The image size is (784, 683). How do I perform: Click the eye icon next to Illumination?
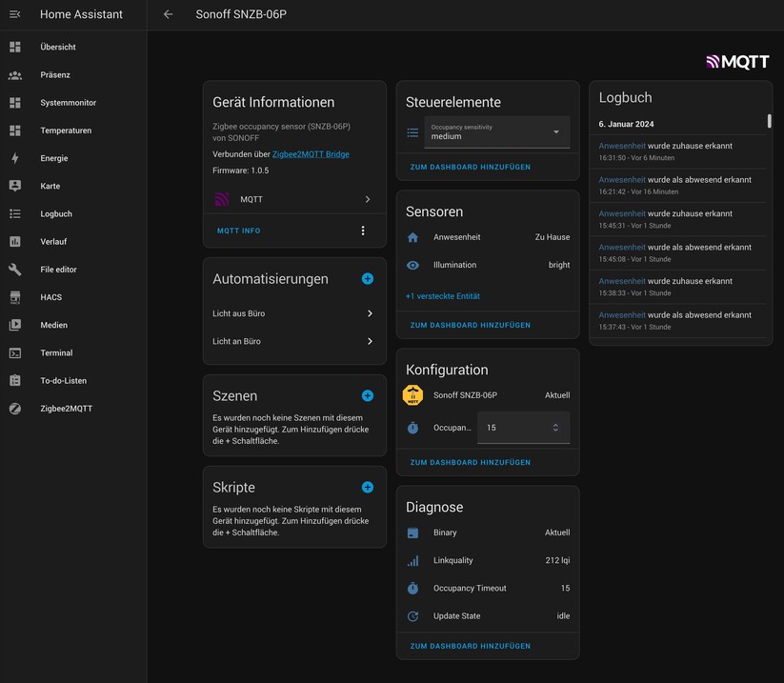click(412, 265)
